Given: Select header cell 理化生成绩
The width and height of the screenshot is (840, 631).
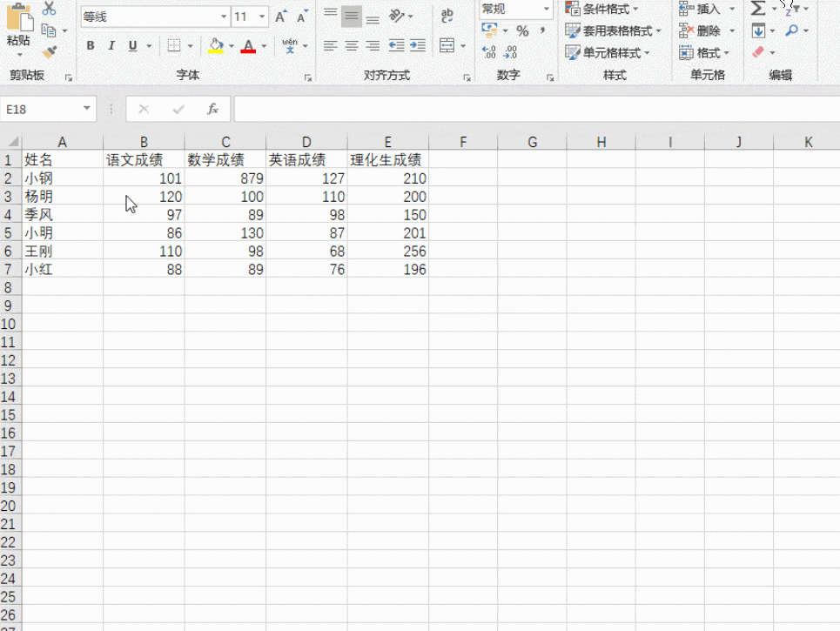Looking at the screenshot, I should pos(388,159).
